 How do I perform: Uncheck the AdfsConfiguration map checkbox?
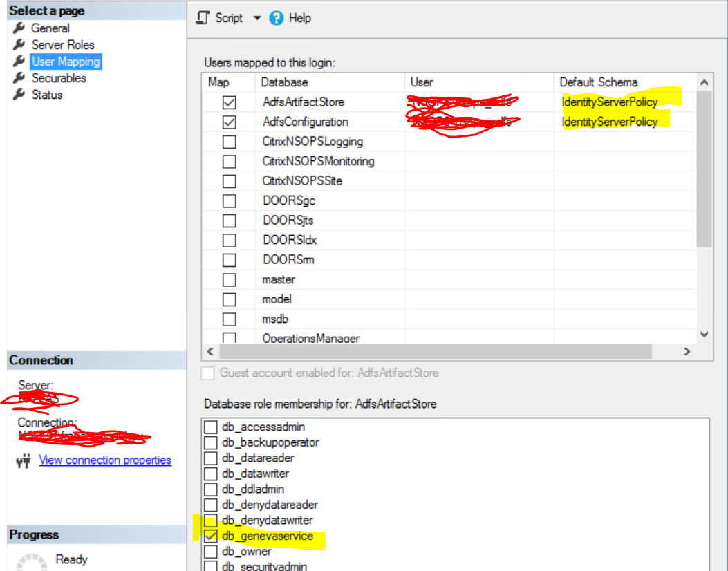click(229, 122)
